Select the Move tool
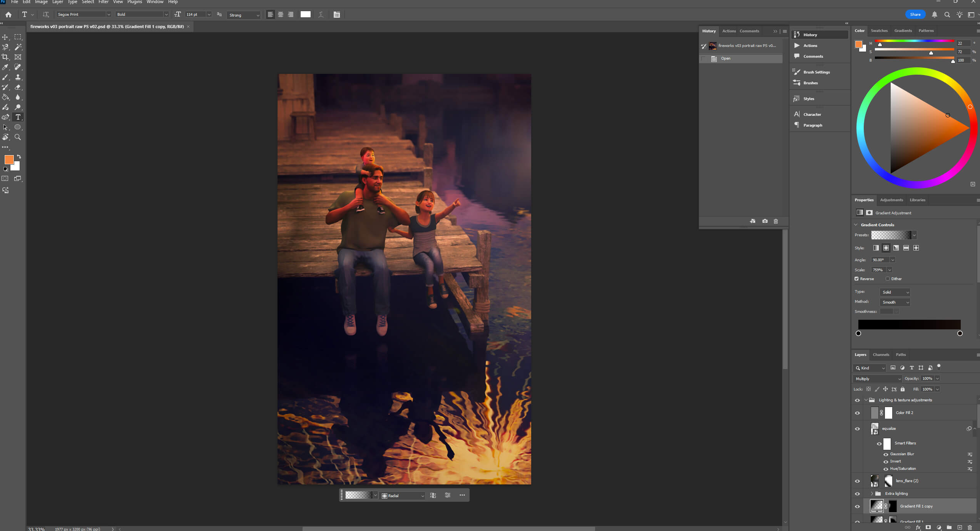 coord(5,37)
